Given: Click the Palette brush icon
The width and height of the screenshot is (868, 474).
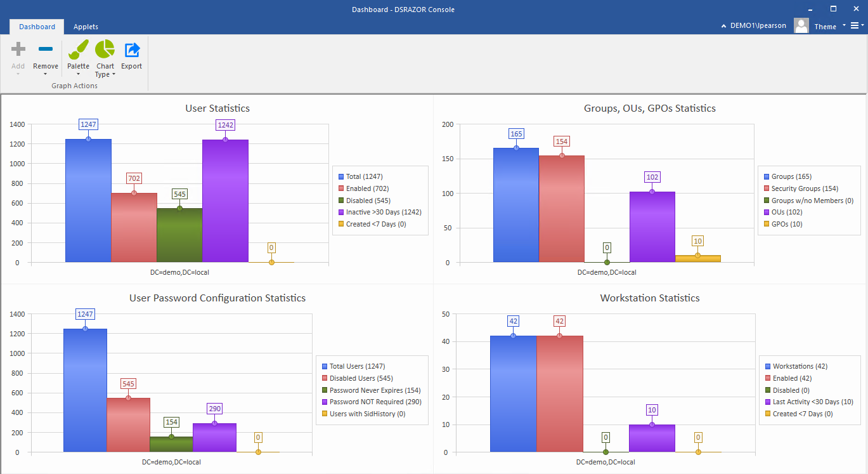Looking at the screenshot, I should (x=77, y=49).
